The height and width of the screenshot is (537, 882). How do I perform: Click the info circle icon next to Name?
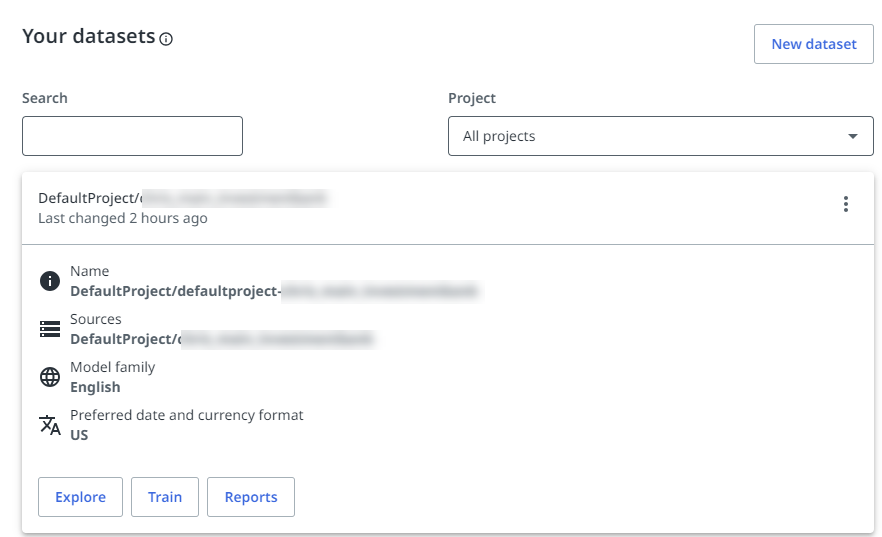pos(50,281)
